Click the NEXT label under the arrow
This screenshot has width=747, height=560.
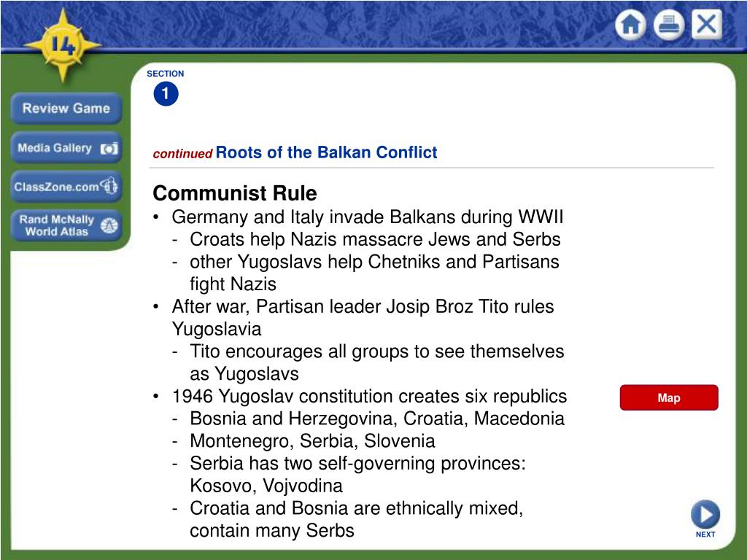(x=705, y=534)
